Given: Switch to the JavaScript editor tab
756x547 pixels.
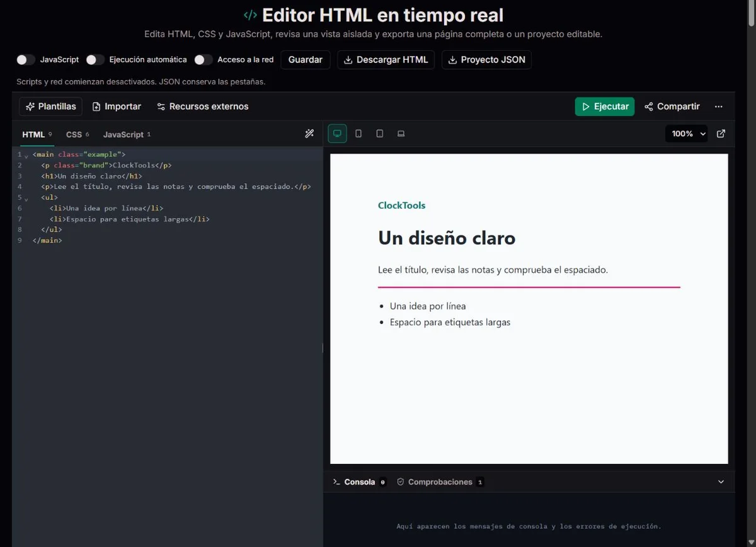Looking at the screenshot, I should tap(127, 134).
